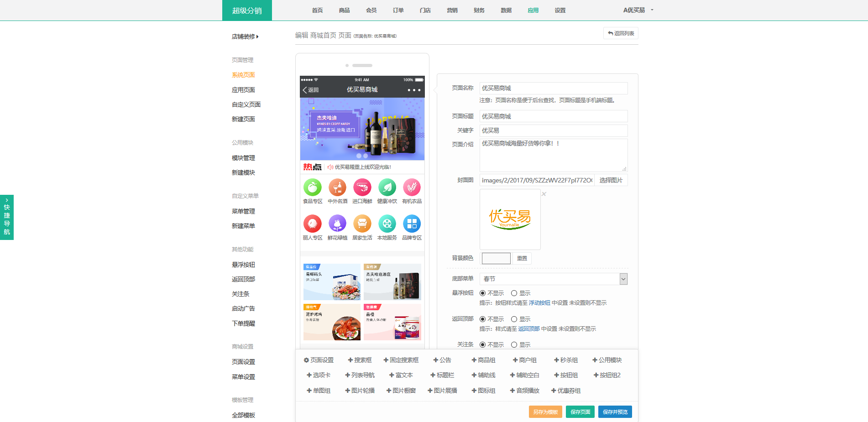Expand the 店铺装修 sidebar menu
The width and height of the screenshot is (868, 422).
point(245,36)
